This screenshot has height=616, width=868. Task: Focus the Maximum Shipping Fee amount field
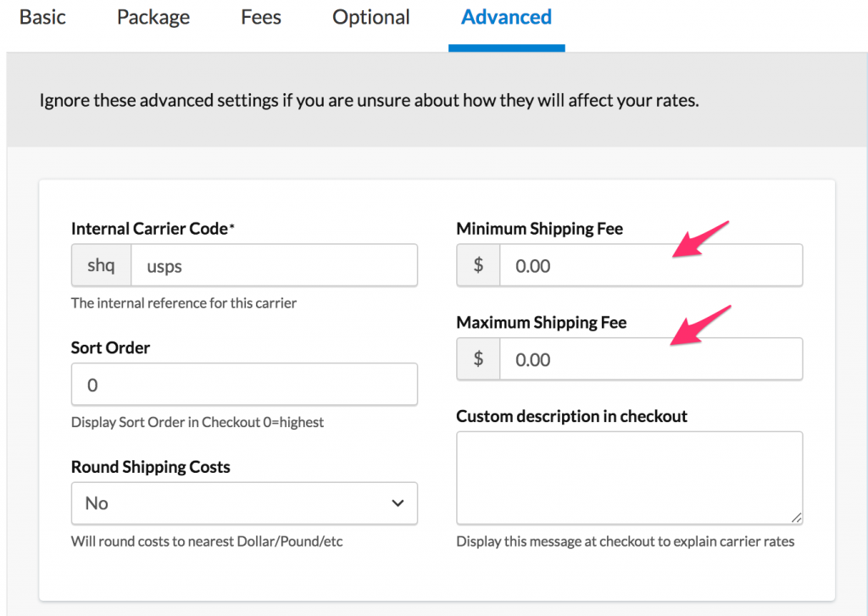click(650, 359)
